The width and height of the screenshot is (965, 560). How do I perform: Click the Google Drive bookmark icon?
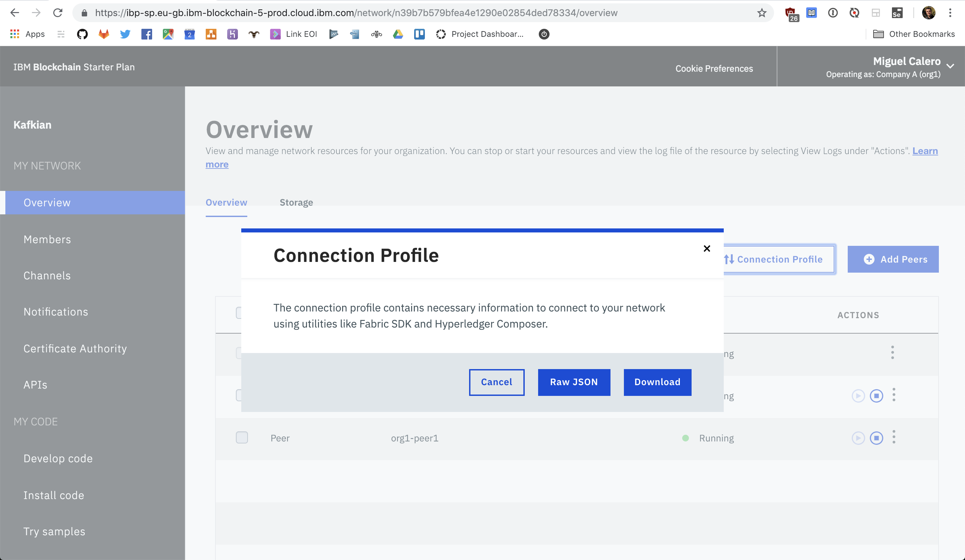point(398,34)
